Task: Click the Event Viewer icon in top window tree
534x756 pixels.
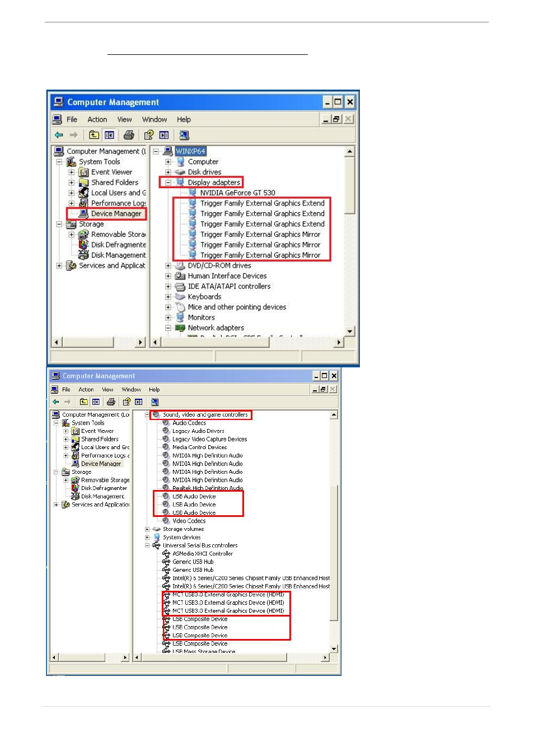Action: click(83, 172)
